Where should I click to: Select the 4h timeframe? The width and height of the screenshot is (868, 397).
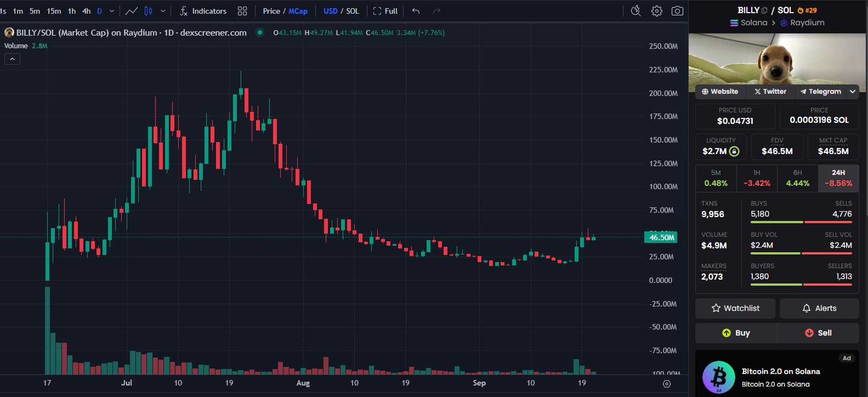[87, 11]
